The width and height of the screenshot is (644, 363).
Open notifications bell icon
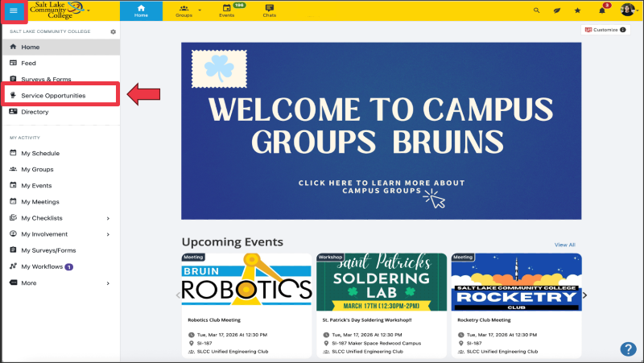601,10
